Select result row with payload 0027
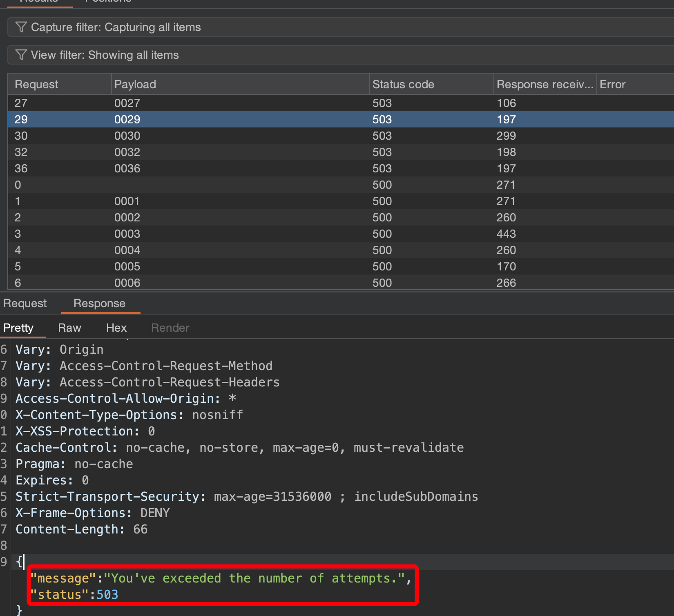Screen dimensions: 674x616 click(127, 103)
